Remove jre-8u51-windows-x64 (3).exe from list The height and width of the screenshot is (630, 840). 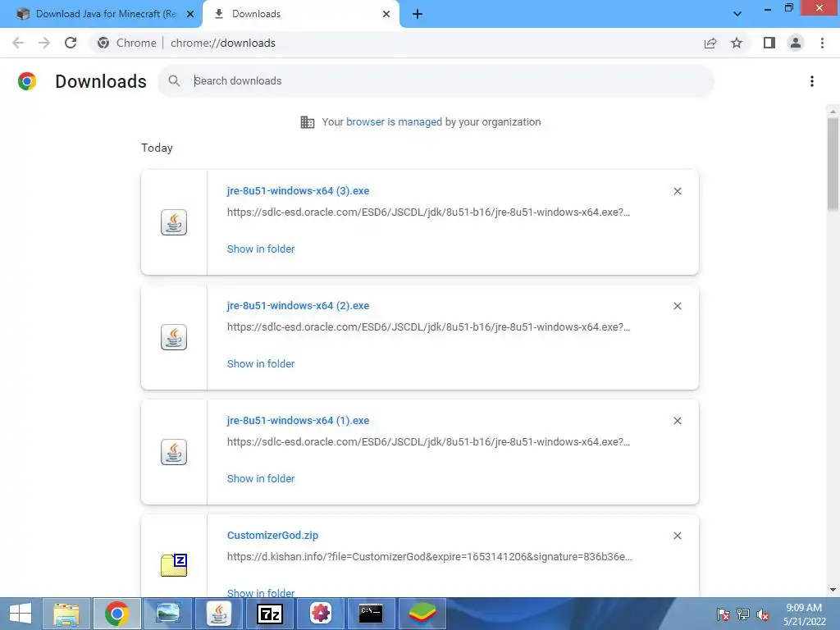[x=678, y=191]
